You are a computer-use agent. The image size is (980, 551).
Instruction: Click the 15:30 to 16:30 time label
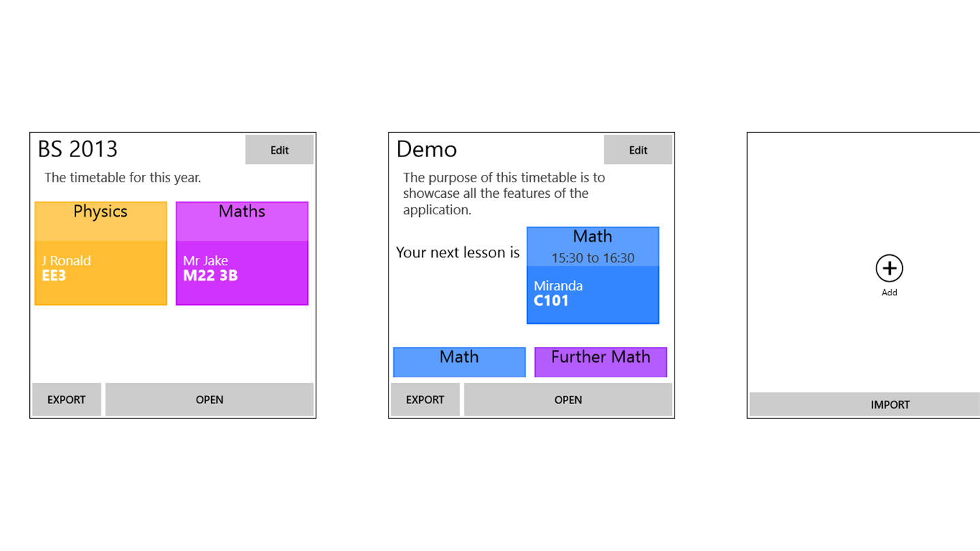pos(592,258)
